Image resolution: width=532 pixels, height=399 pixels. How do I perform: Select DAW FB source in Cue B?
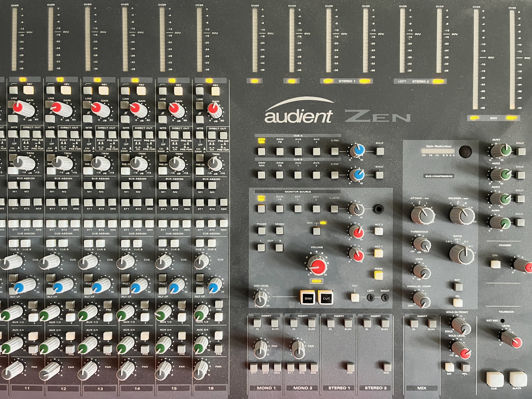[280, 175]
